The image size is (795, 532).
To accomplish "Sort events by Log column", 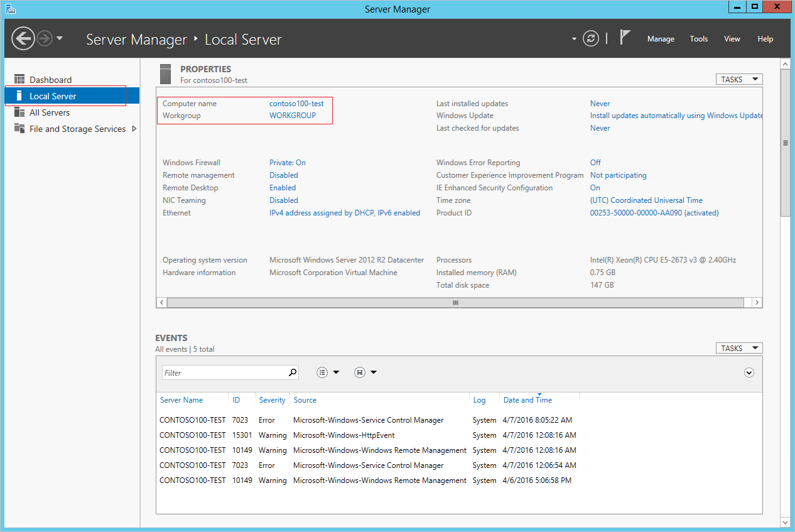I will point(479,400).
